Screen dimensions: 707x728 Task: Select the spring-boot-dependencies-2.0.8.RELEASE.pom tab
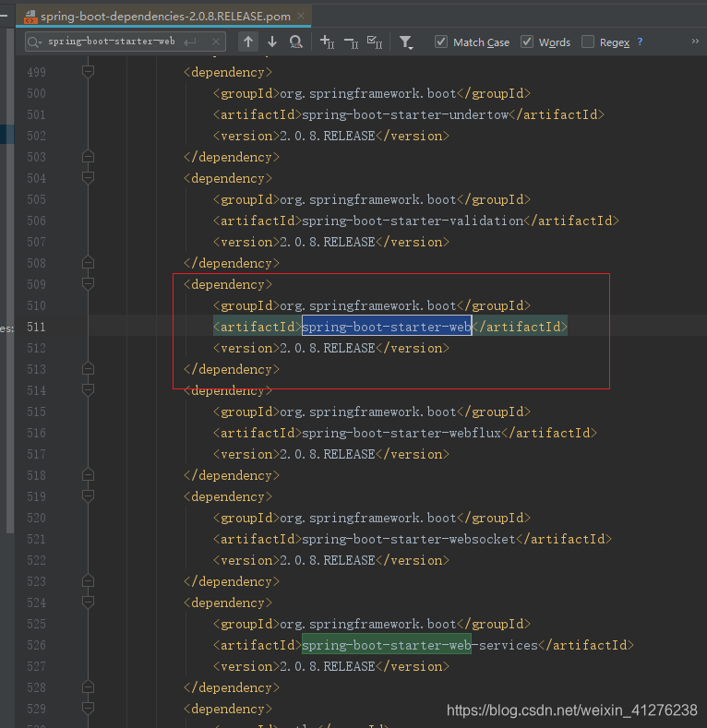coord(164,17)
